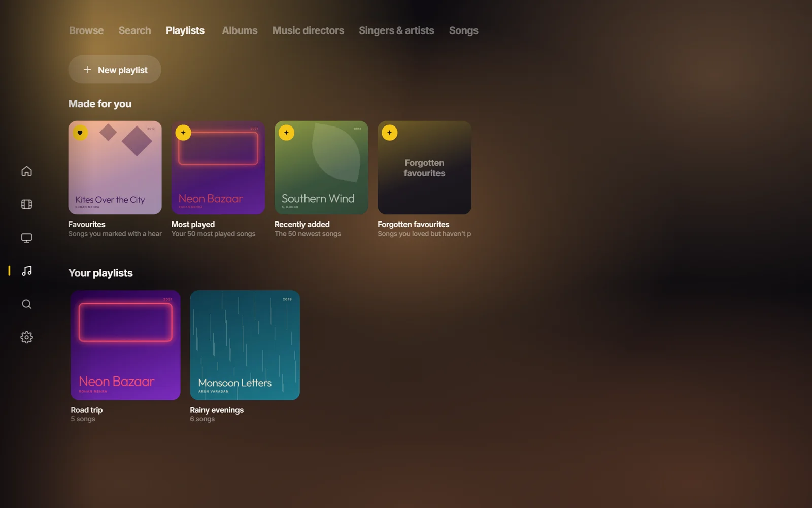Click "Songs you loved but haven't p" text
The width and height of the screenshot is (812, 508).
point(424,234)
